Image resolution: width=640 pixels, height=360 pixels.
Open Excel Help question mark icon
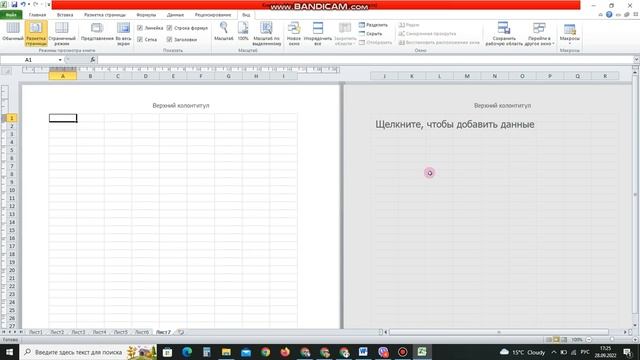tap(609, 15)
